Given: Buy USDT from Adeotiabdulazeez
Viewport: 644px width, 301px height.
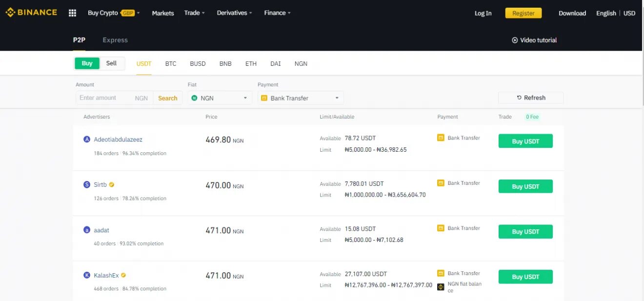Looking at the screenshot, I should pyautogui.click(x=525, y=141).
